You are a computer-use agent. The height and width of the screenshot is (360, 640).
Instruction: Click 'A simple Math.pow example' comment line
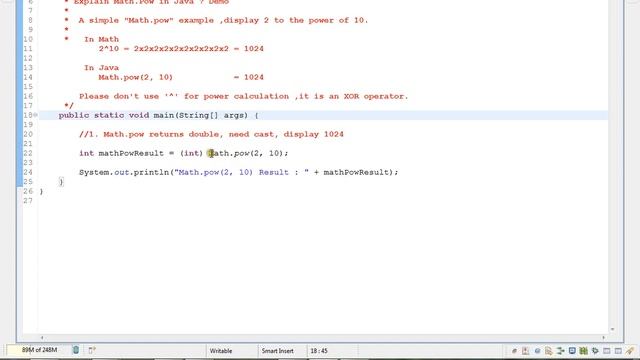click(223, 20)
